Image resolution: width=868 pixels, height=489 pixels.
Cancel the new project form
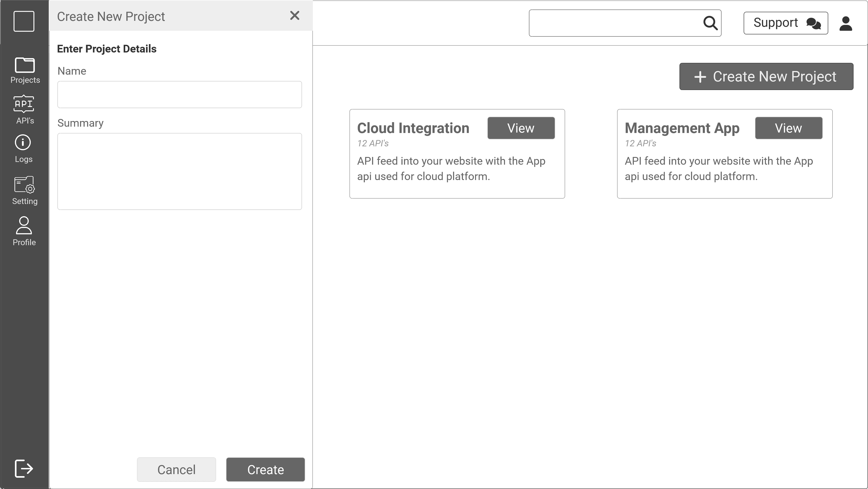coord(176,470)
